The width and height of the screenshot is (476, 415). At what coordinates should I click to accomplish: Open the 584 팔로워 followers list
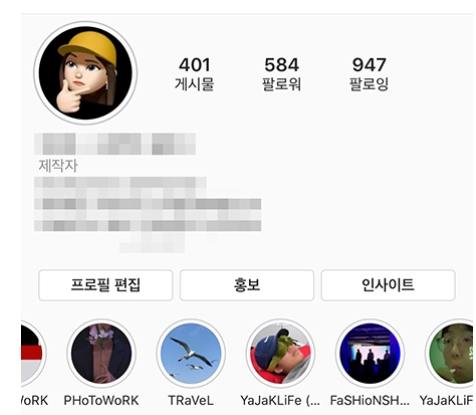[x=282, y=74]
